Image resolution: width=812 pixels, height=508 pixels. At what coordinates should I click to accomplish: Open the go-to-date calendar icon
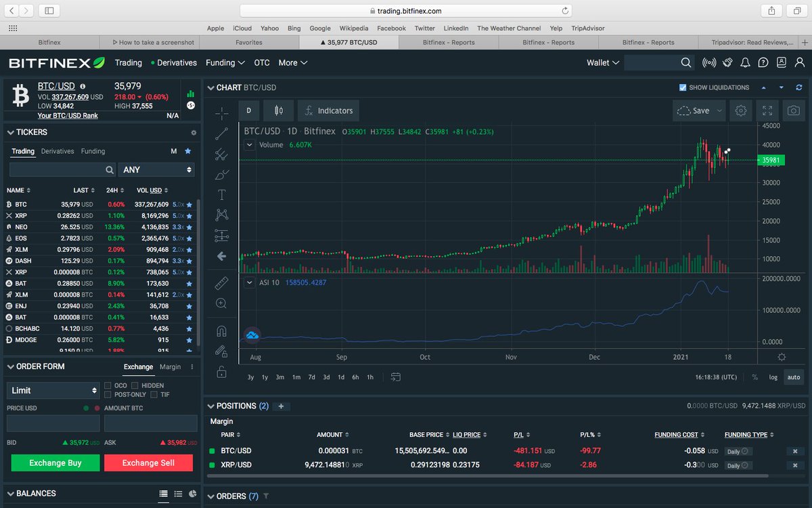click(x=396, y=377)
